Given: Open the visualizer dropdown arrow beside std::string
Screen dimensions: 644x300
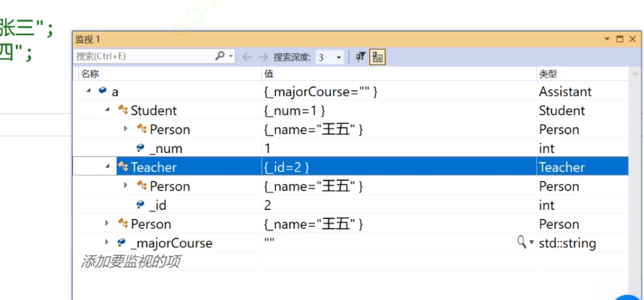Looking at the screenshot, I should click(532, 243).
